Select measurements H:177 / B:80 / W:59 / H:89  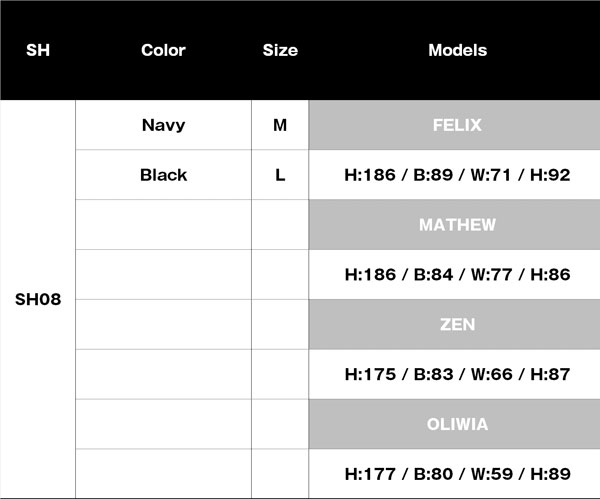(x=457, y=473)
